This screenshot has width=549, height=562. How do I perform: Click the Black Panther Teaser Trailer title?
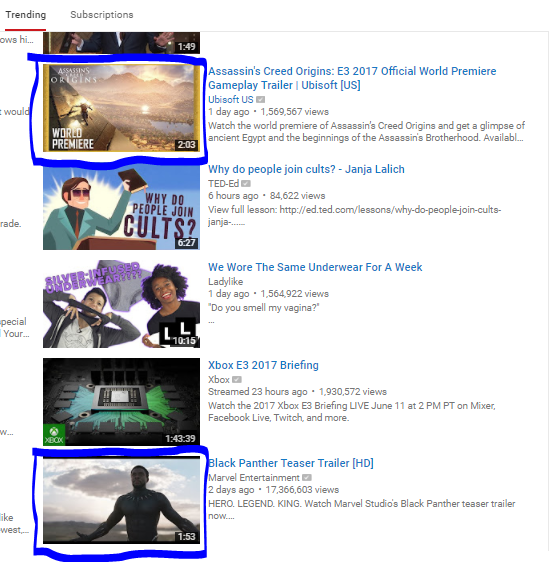[x=291, y=463]
